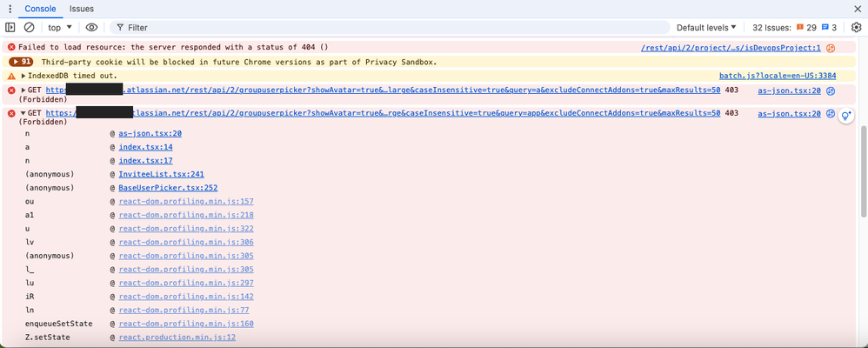Open react-dom.profiling.min.js:218 link
This screenshot has height=348, width=868.
tap(186, 215)
